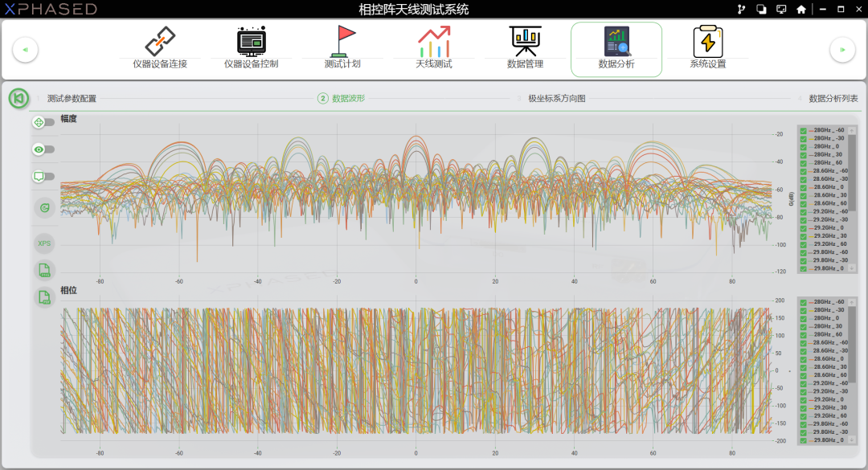
Task: Toggle the tooltip speech-bubble switch
Action: [x=43, y=177]
